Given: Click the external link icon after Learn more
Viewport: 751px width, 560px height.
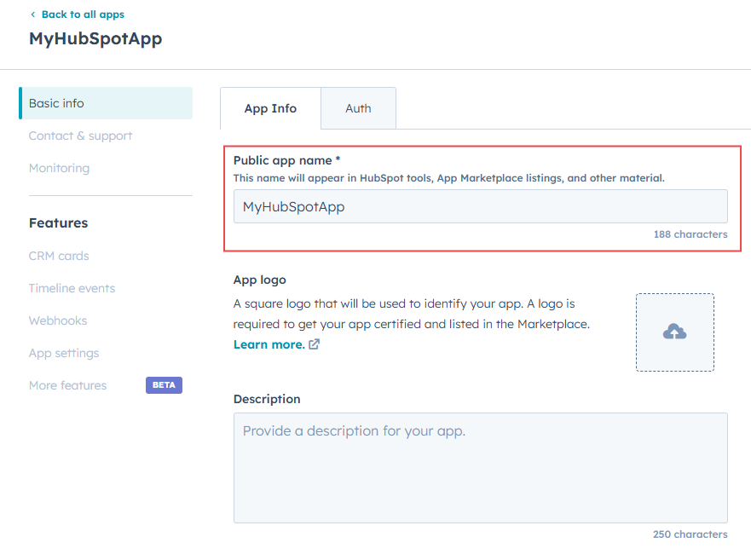Looking at the screenshot, I should point(314,344).
